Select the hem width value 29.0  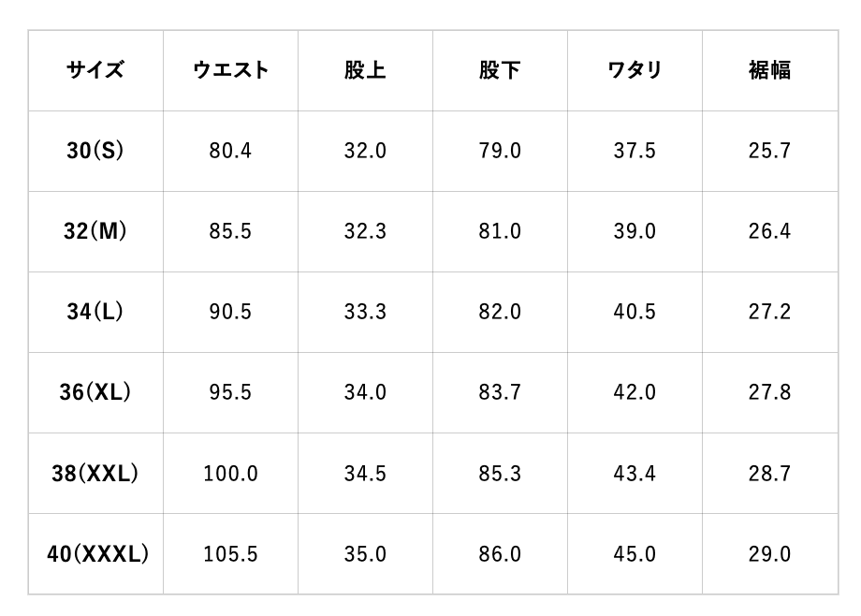(769, 553)
